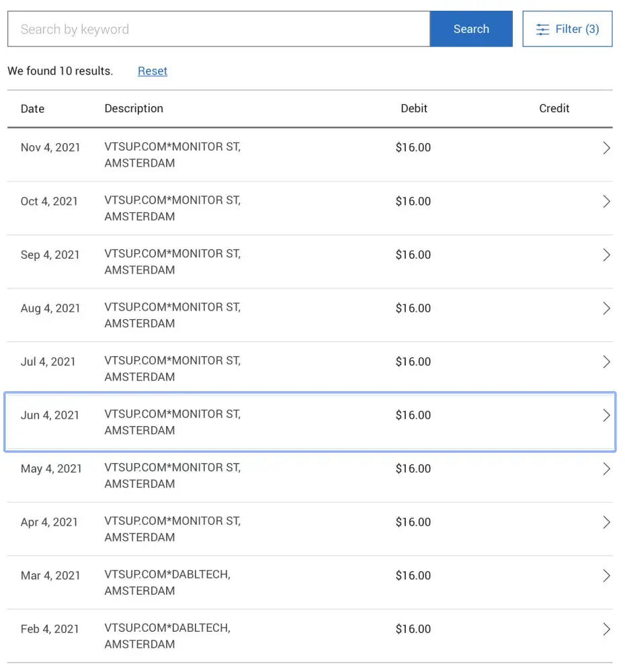
Task: Open the highlighted Jun 4, 2021 row chevron
Action: [606, 415]
